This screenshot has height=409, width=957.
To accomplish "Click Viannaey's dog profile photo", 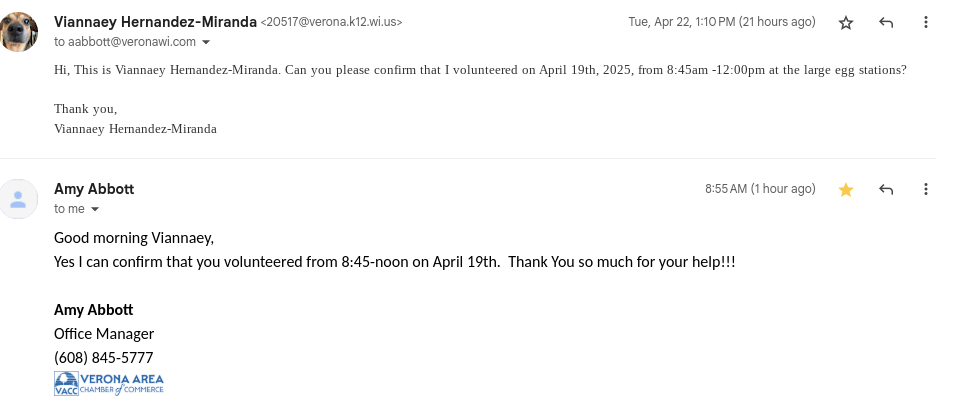I will point(19,31).
